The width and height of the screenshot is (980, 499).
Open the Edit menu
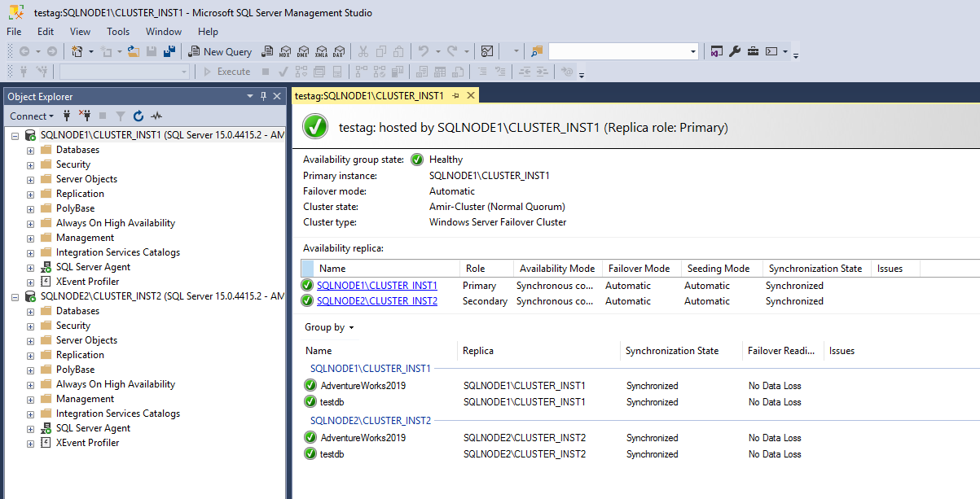tap(46, 32)
